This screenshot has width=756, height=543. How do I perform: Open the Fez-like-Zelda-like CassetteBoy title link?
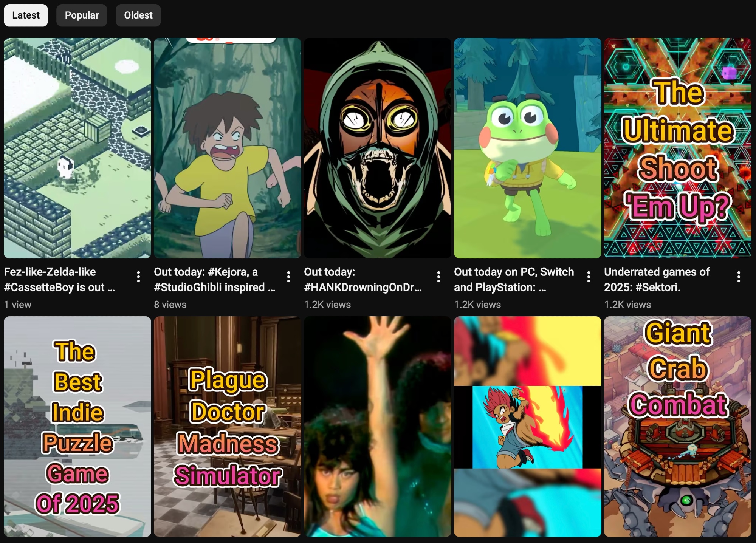tap(59, 280)
